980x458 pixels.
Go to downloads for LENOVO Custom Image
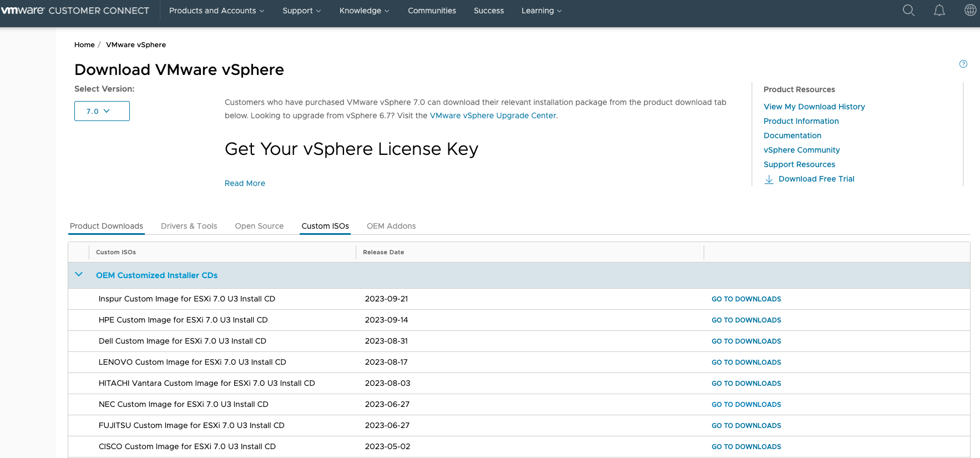[x=746, y=362]
